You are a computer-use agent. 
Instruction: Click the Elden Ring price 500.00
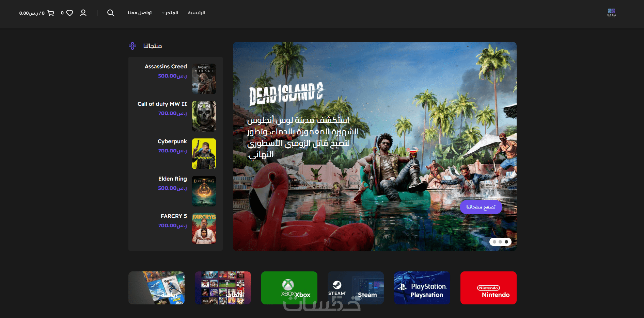173,188
